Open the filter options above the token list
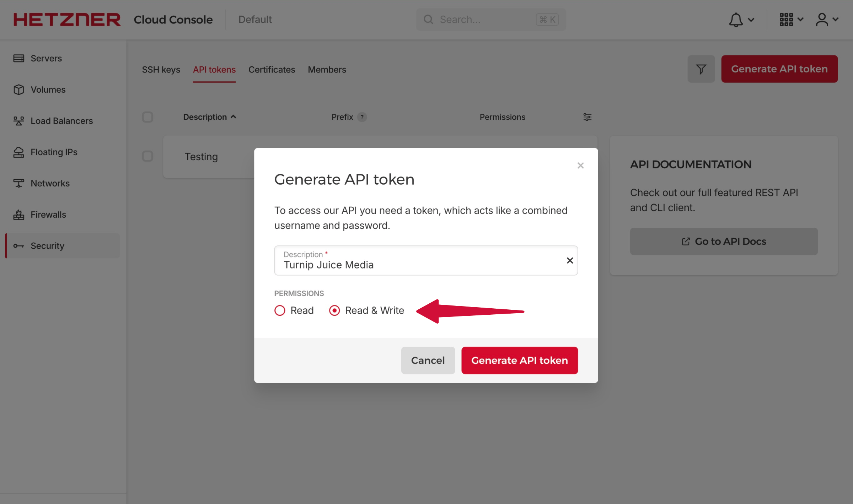The image size is (853, 504). (701, 69)
